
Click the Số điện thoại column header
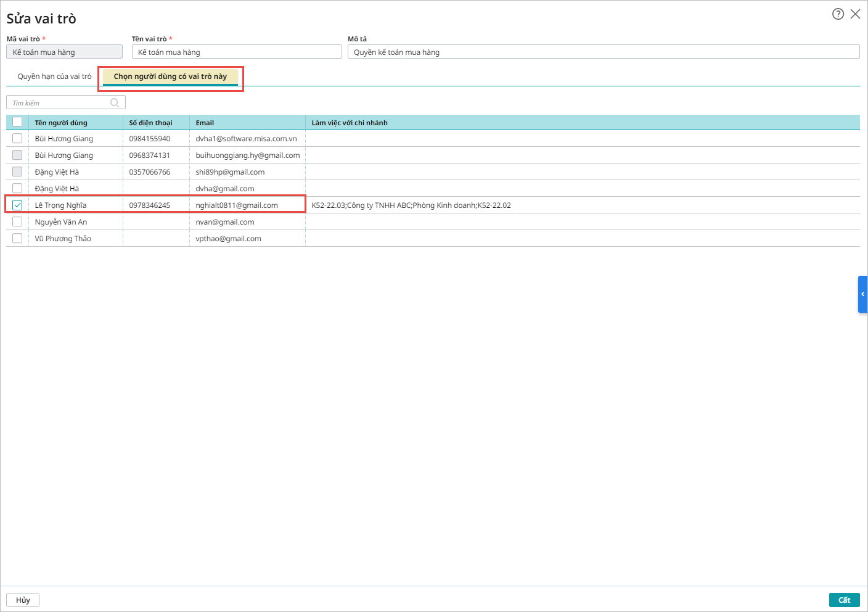[x=150, y=123]
